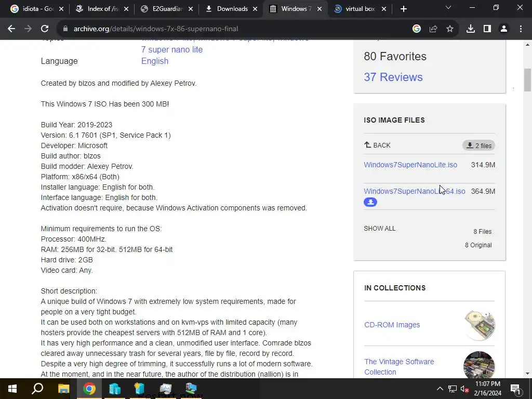This screenshot has height=399, width=532.
Task: Open the 37 Reviews link
Action: tap(393, 77)
